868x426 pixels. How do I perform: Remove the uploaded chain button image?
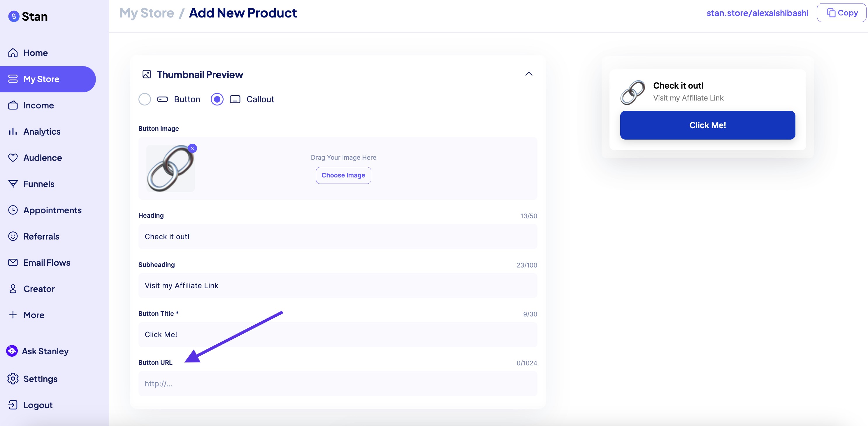[x=192, y=148]
